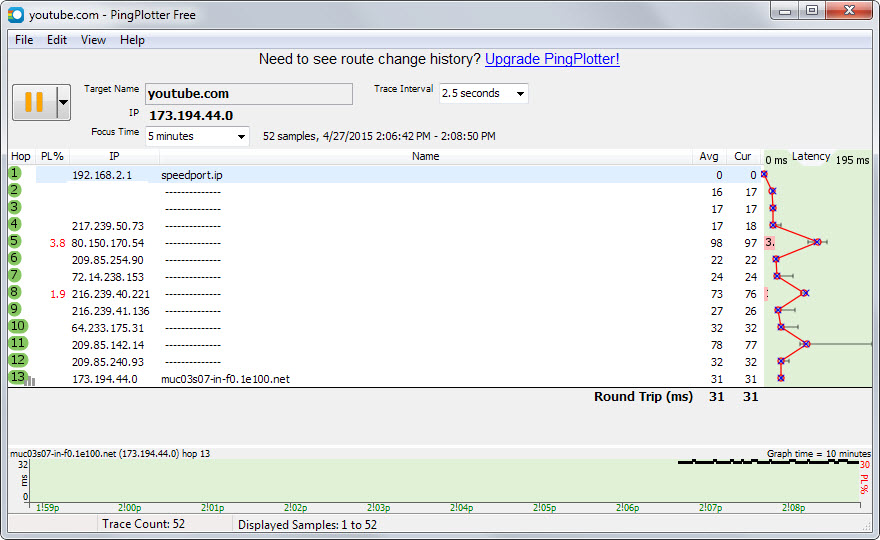Click the Avg column header
This screenshot has height=540, width=880.
(x=709, y=157)
